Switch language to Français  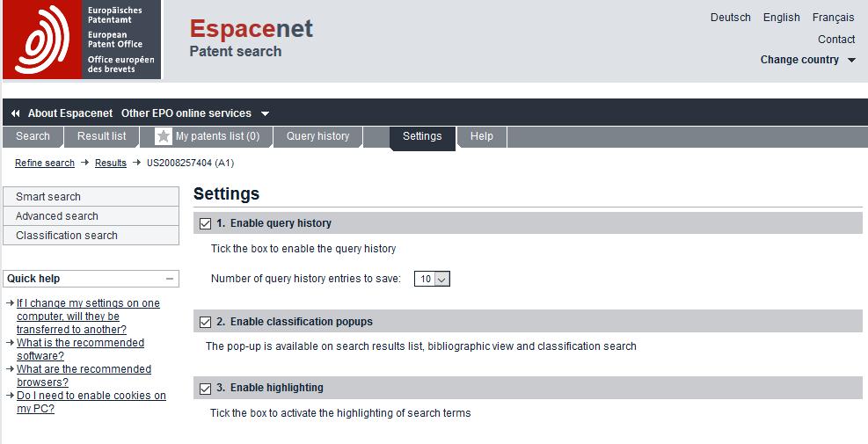click(x=833, y=18)
